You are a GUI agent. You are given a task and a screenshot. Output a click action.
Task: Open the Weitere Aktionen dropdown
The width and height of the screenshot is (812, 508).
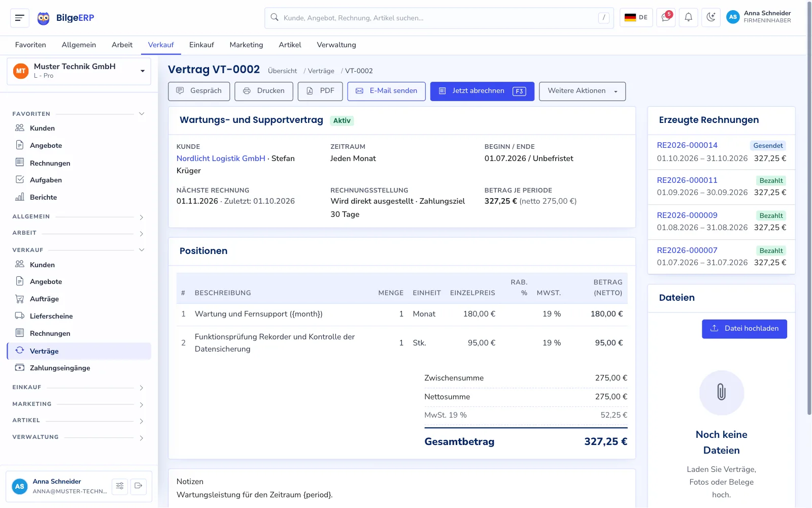[x=582, y=91]
